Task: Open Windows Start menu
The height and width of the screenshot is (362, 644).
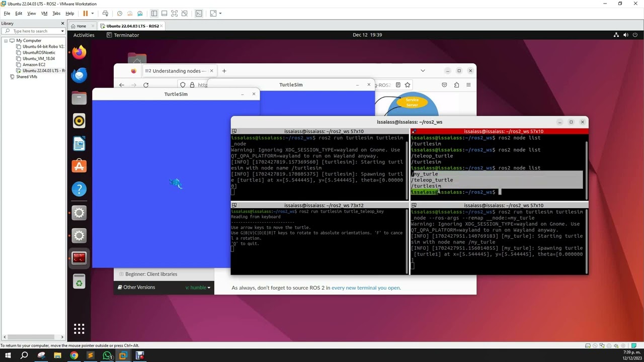Action: [x=8, y=355]
